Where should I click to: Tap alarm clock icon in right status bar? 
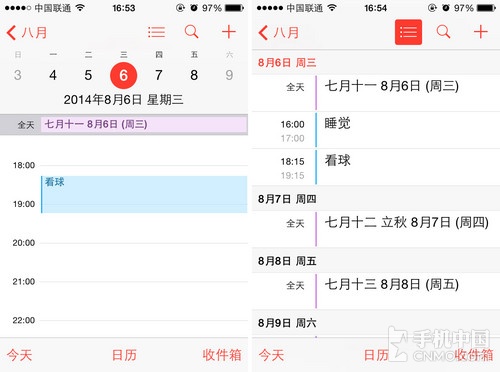(x=446, y=8)
